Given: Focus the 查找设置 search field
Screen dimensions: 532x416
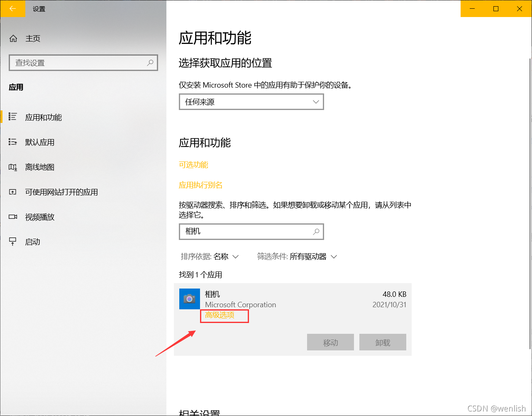Looking at the screenshot, I should (x=83, y=63).
